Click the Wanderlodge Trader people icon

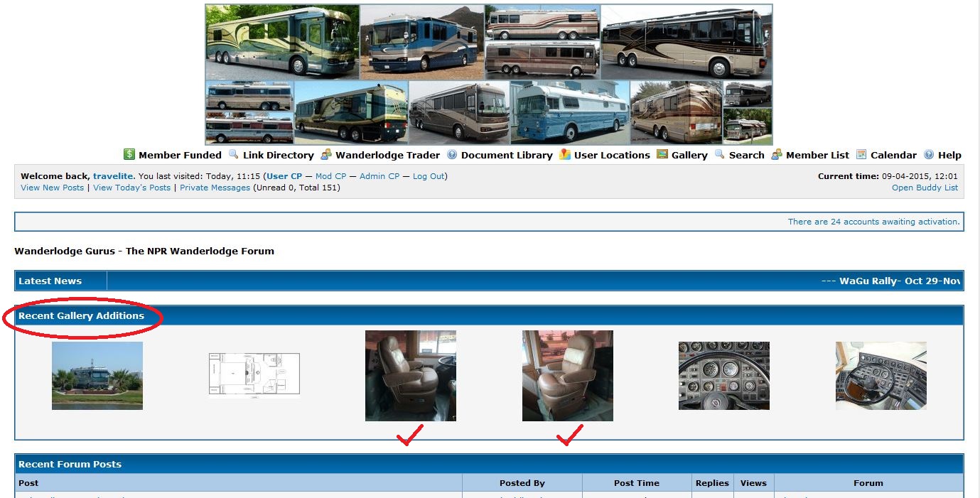coord(326,155)
